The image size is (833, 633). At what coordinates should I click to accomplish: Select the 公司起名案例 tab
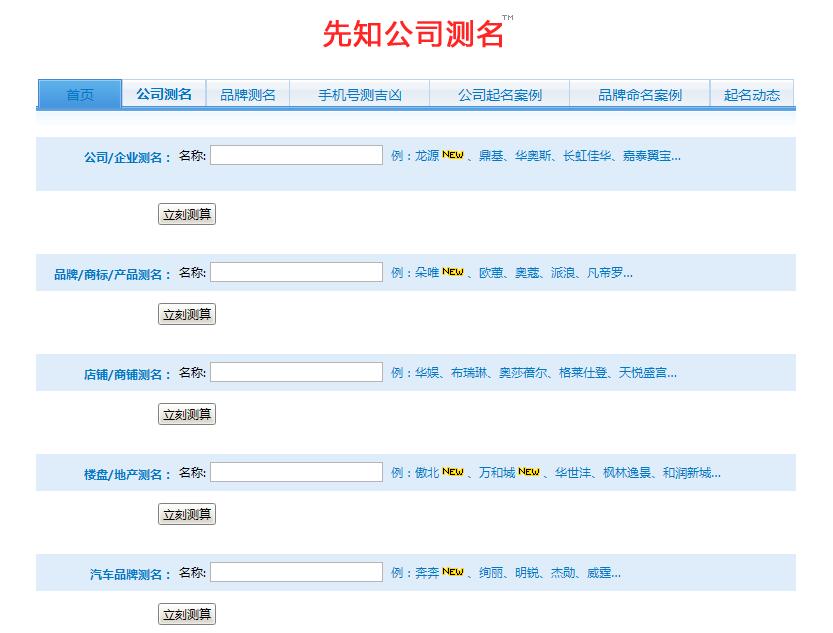(499, 95)
